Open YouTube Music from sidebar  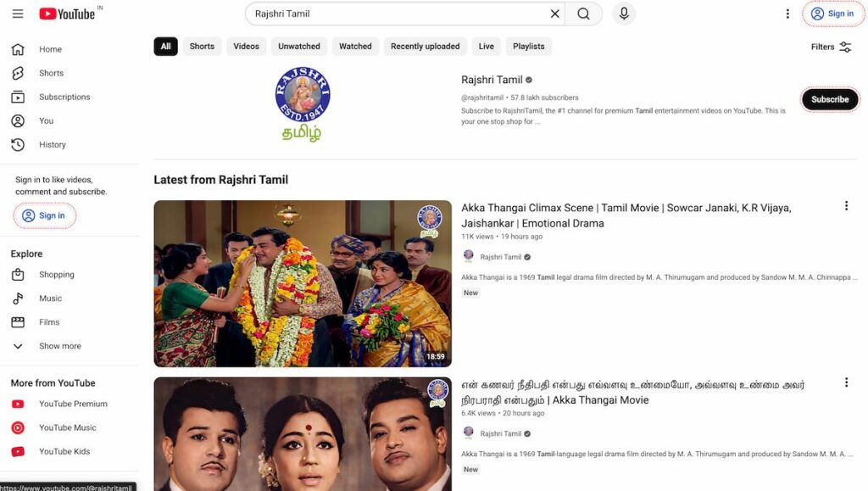click(67, 427)
